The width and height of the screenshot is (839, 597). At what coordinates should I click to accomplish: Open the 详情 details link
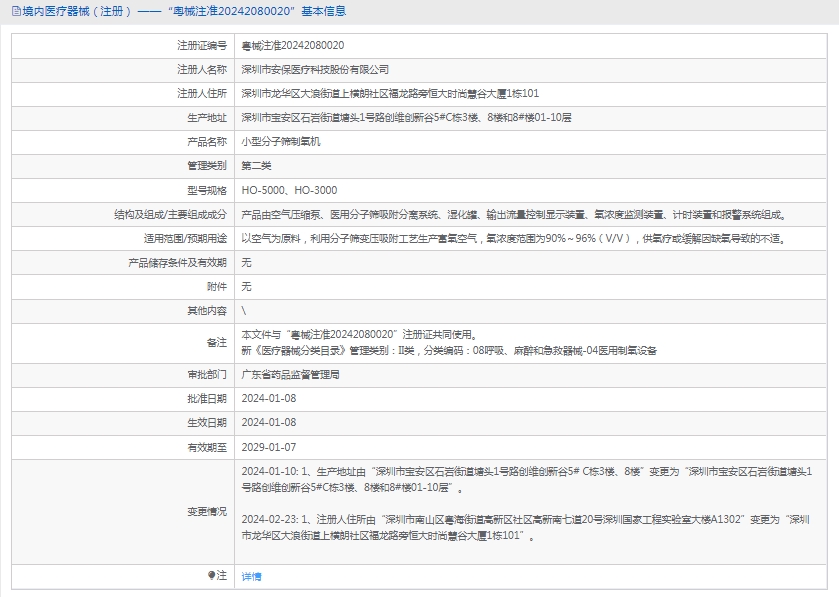click(x=251, y=576)
